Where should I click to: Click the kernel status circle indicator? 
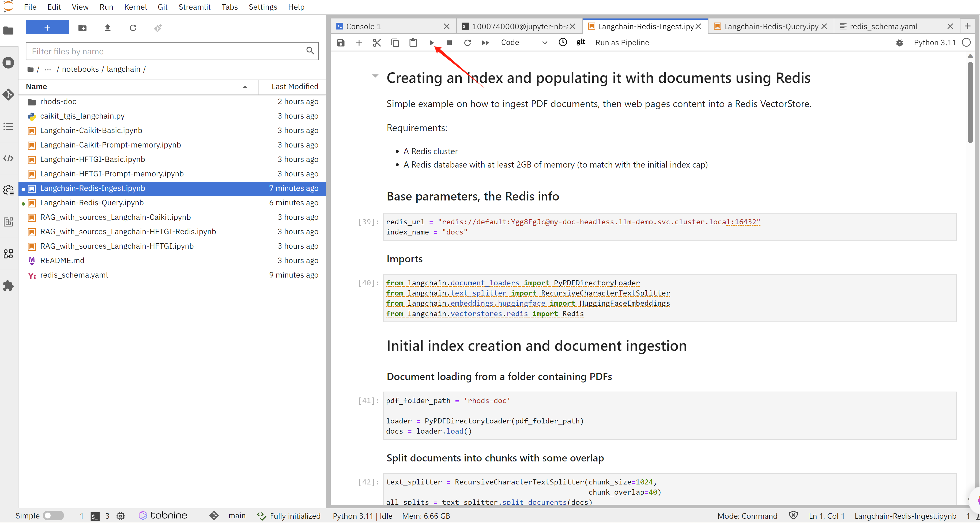click(x=966, y=43)
